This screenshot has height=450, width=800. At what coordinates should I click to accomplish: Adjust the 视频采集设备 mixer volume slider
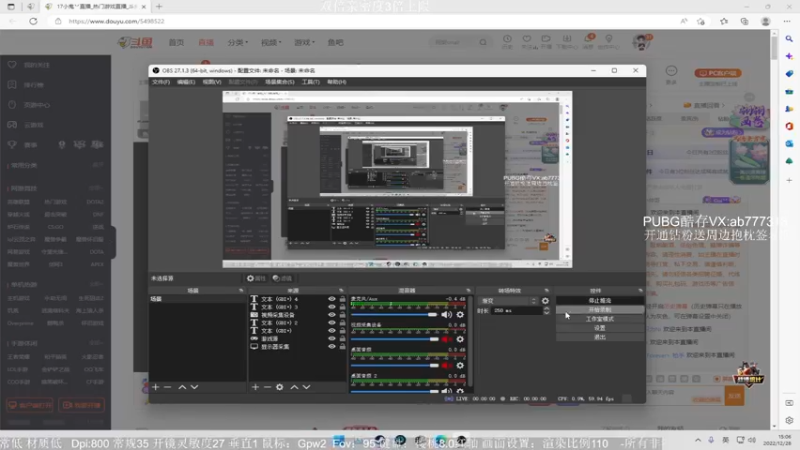pos(394,339)
